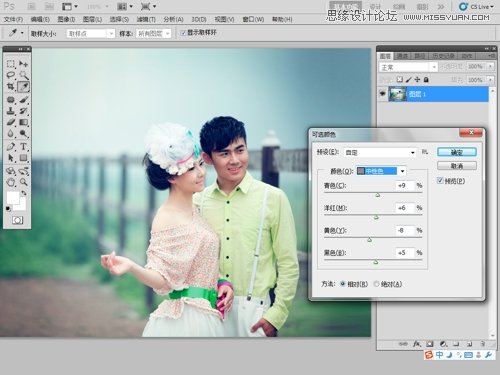This screenshot has height=375, width=500.
Task: Toggle lock all for layer
Action: tap(426, 80)
